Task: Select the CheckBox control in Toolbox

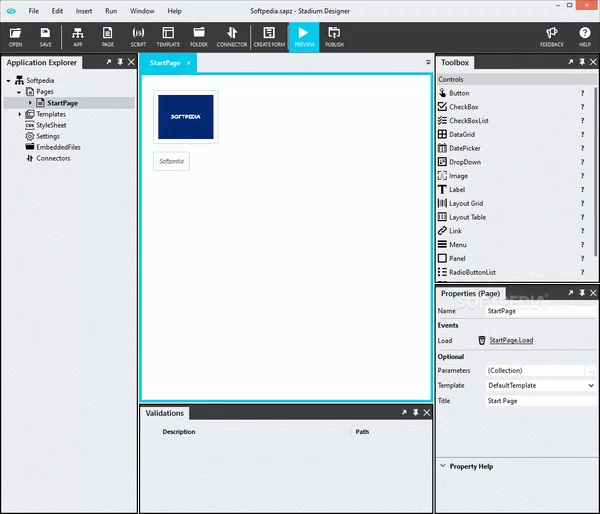Action: 463,107
